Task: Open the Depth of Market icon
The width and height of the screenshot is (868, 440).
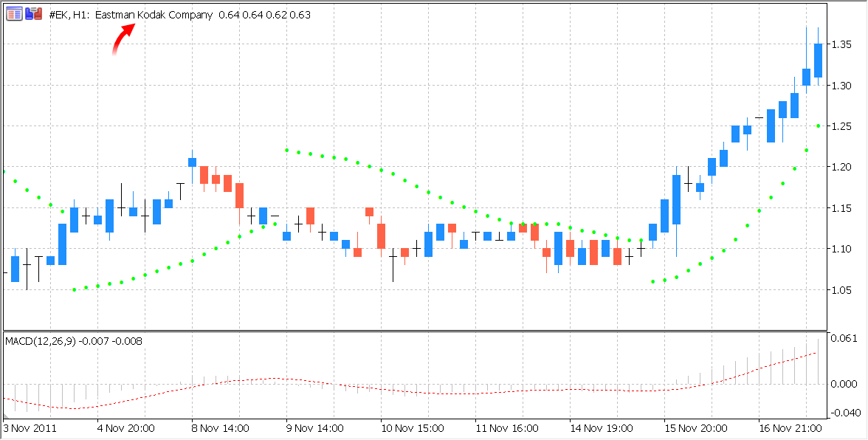Action: tap(33, 14)
